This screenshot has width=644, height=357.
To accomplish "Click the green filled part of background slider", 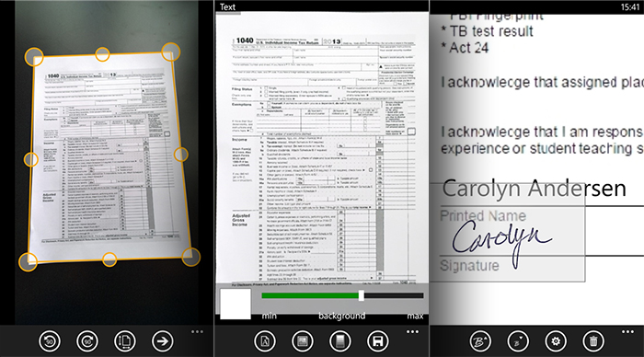I will coord(310,295).
